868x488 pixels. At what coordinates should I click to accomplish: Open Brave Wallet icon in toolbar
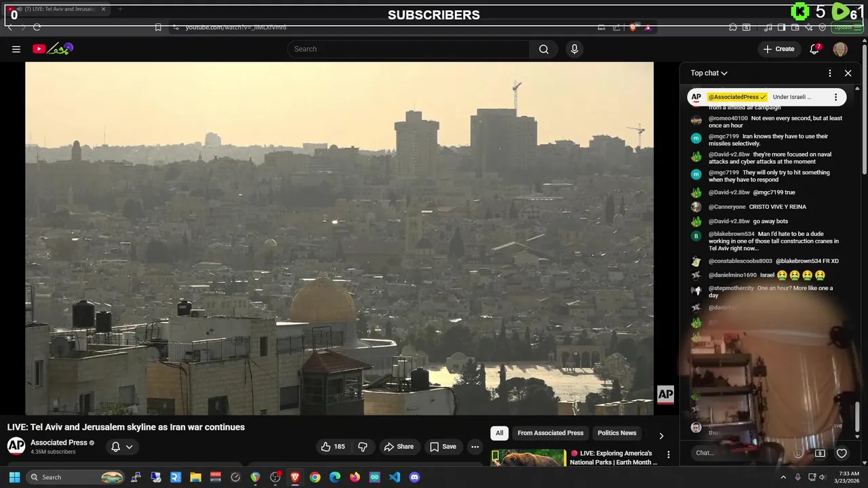[x=795, y=27]
